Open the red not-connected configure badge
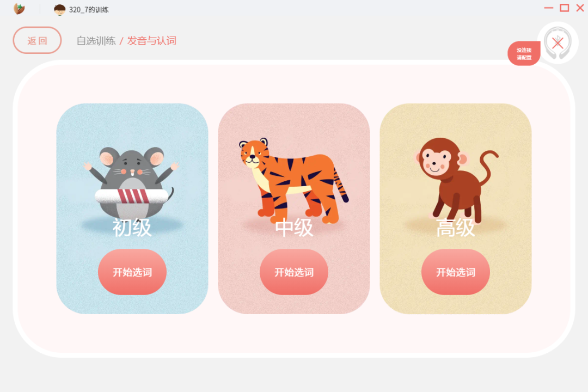Image resolution: width=588 pixels, height=392 pixels. coord(524,54)
